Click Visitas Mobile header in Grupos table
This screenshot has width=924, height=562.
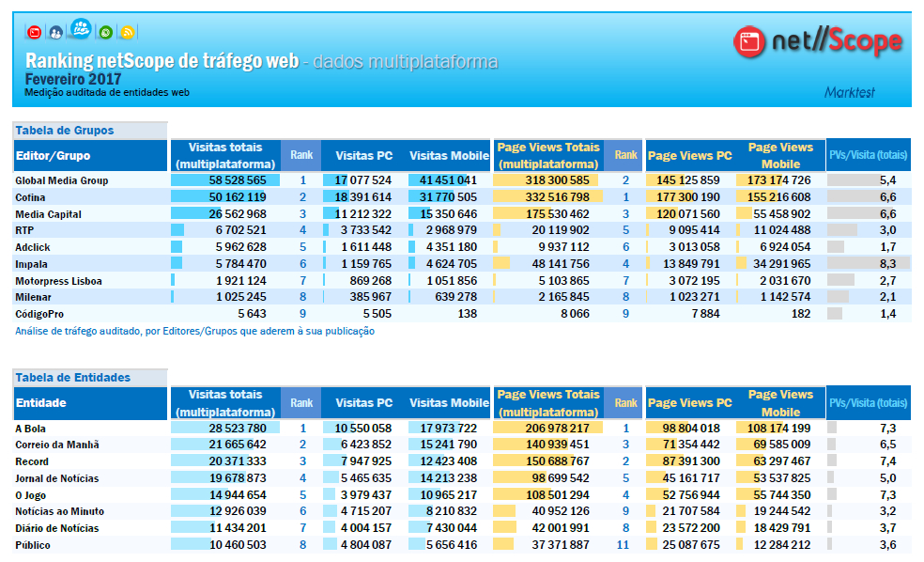coord(449,156)
